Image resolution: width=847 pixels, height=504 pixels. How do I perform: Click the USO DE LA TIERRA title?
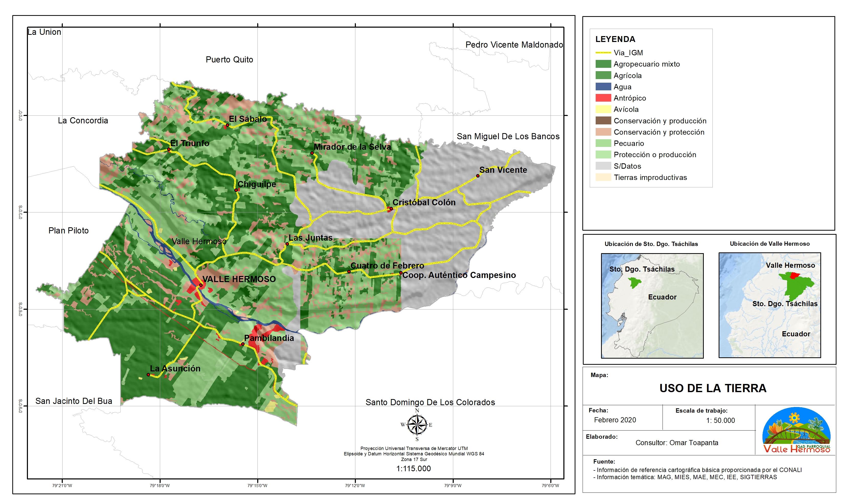(x=713, y=388)
